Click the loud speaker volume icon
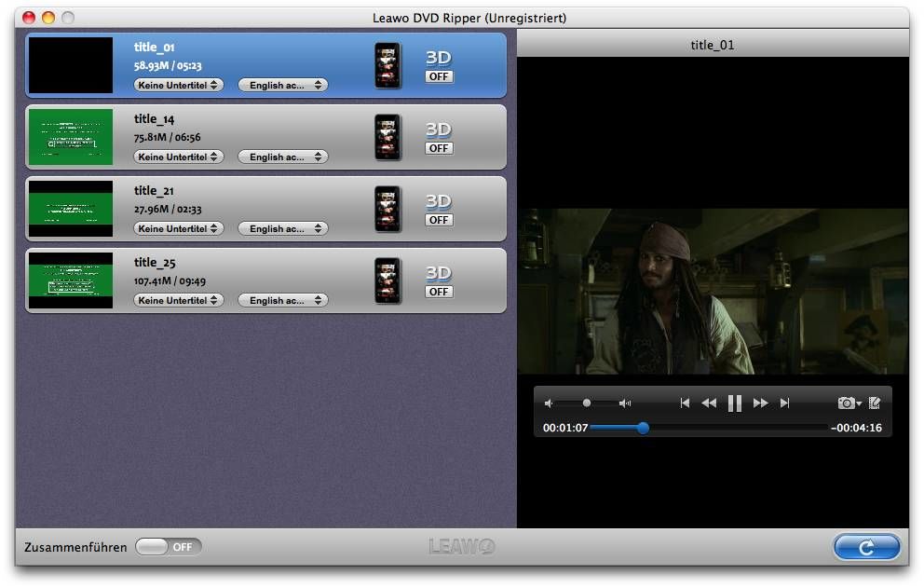 [625, 403]
